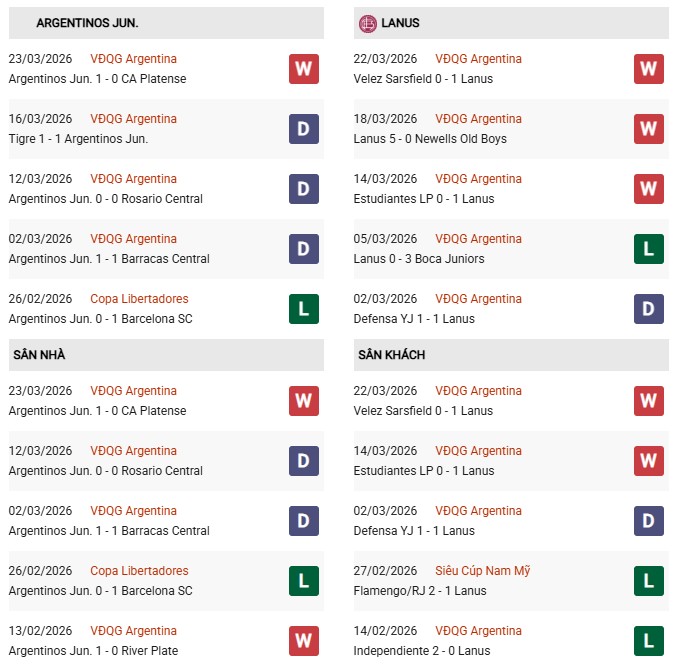Click L badge for Lanus vs Boca Juniors
The image size is (675, 672).
point(649,249)
